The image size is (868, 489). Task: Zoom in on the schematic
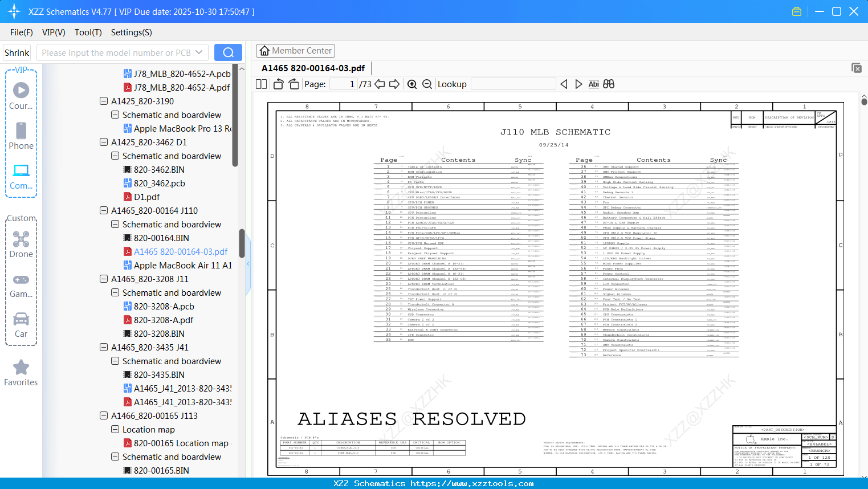click(x=412, y=84)
